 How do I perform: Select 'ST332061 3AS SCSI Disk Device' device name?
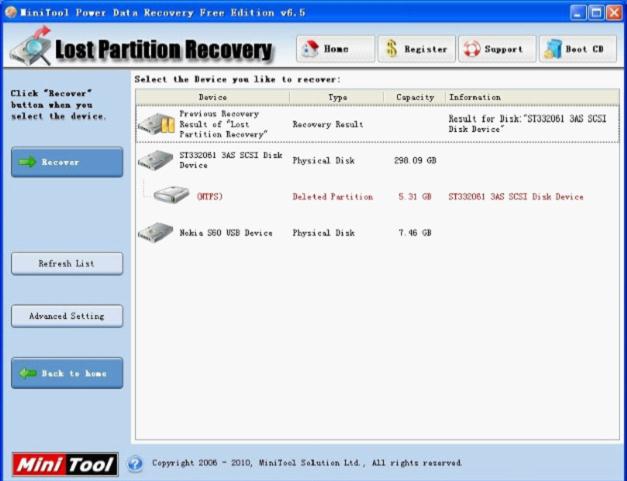[231, 160]
